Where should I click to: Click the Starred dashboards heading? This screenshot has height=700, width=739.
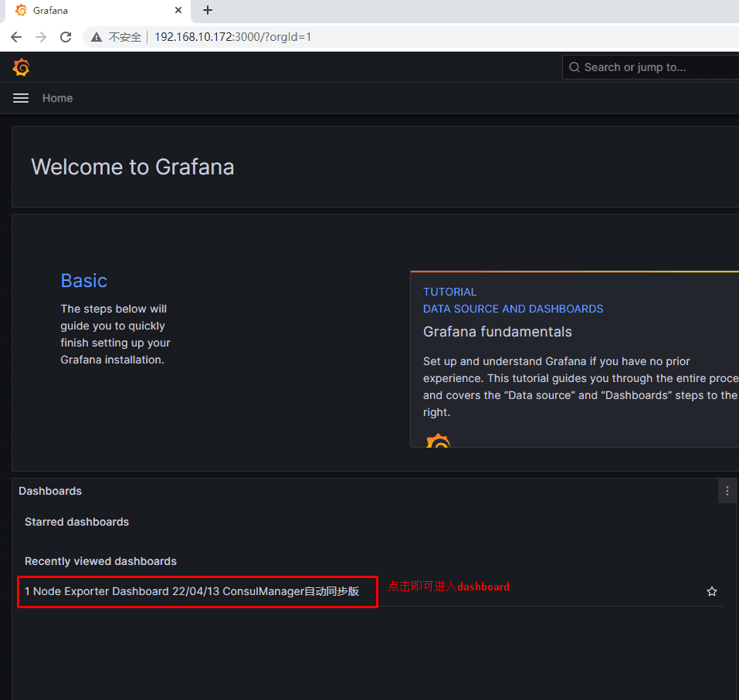76,522
